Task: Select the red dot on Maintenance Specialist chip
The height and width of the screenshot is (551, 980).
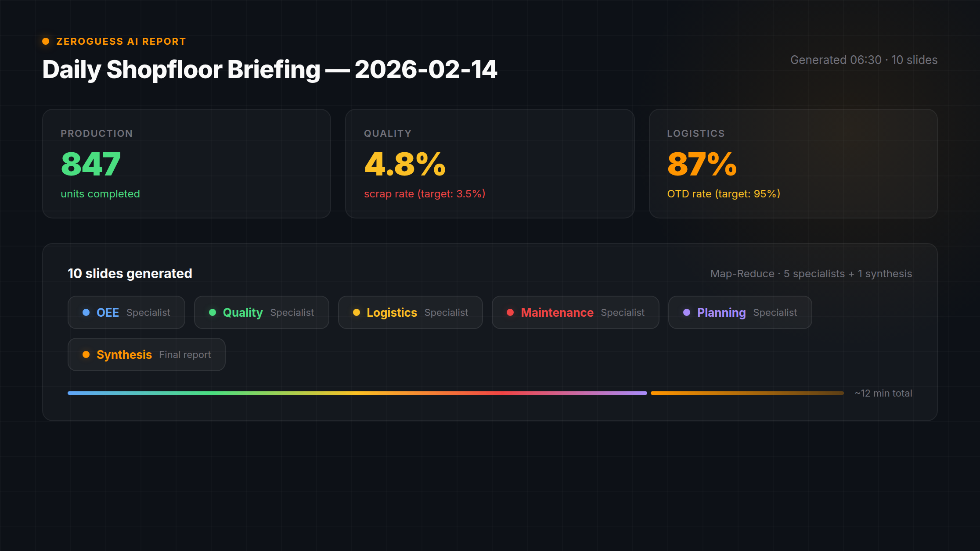Action: coord(510,312)
